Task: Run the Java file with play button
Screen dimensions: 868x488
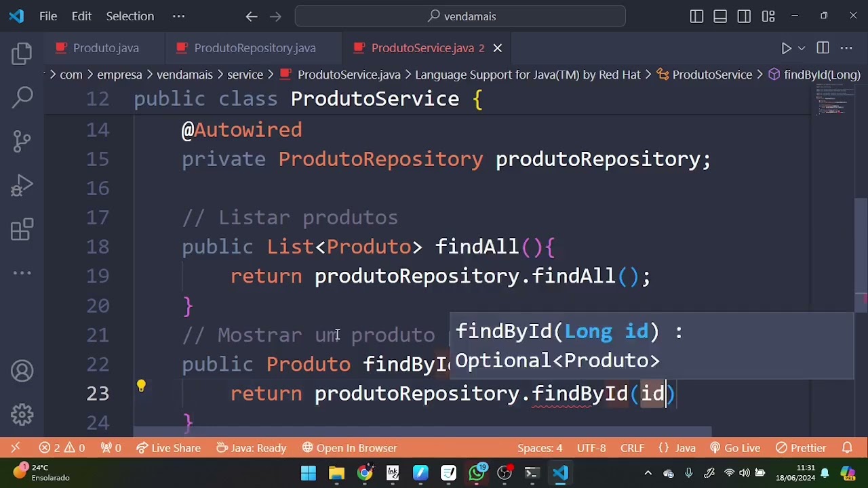Action: tap(786, 48)
